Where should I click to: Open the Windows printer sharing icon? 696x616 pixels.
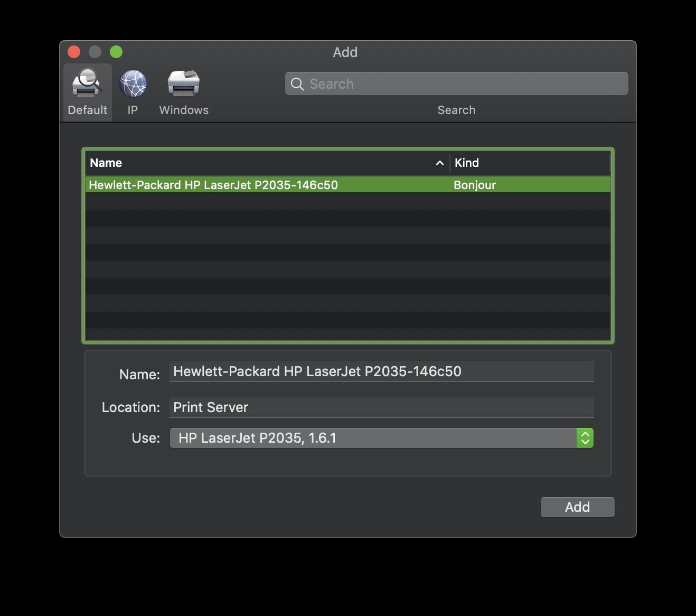184,83
